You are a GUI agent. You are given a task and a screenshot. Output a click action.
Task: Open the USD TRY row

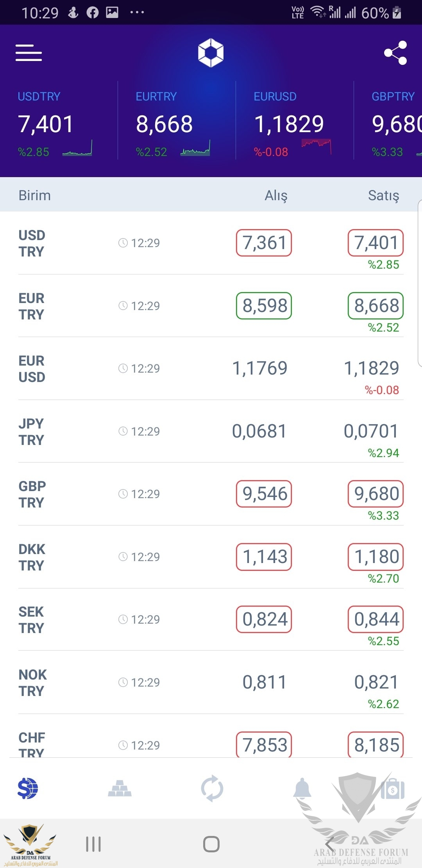coord(211,243)
